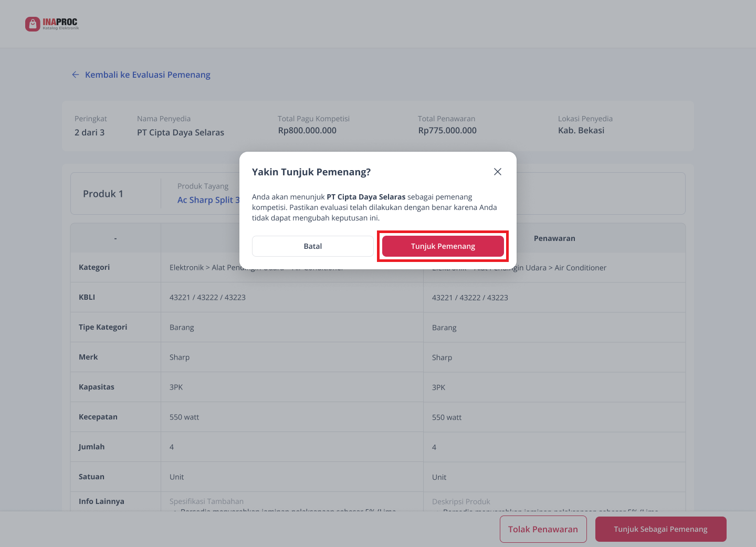This screenshot has height=547, width=756.
Task: Confirm with the Tunjuk Pemenang button
Action: (443, 246)
